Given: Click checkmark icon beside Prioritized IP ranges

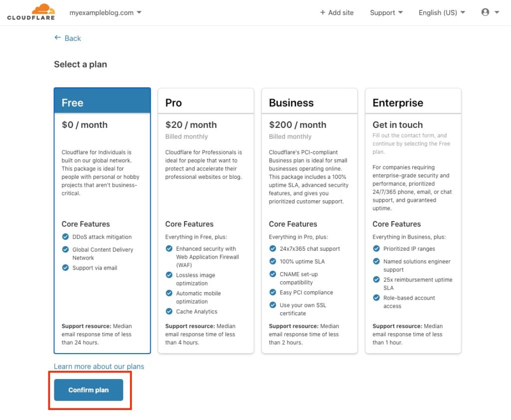Looking at the screenshot, I should pos(376,248).
